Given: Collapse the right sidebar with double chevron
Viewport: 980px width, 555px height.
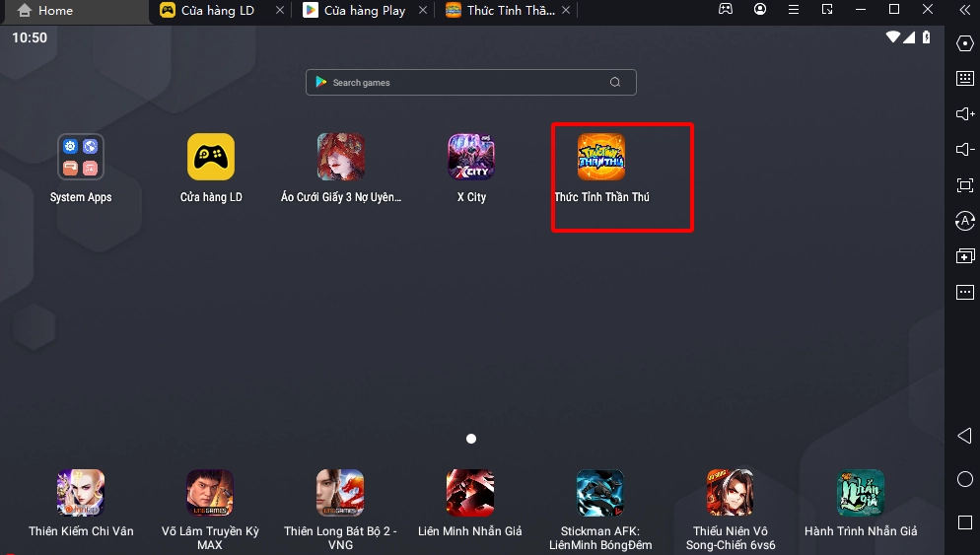Looking at the screenshot, I should [965, 10].
